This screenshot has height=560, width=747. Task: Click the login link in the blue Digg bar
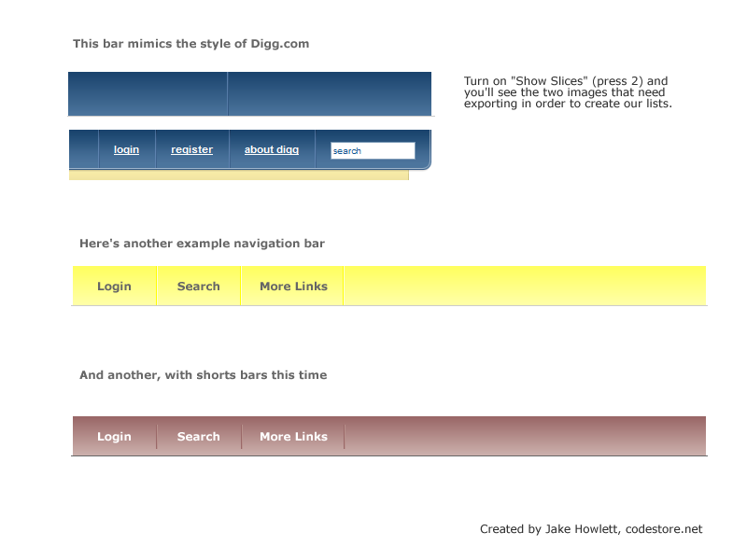click(126, 149)
